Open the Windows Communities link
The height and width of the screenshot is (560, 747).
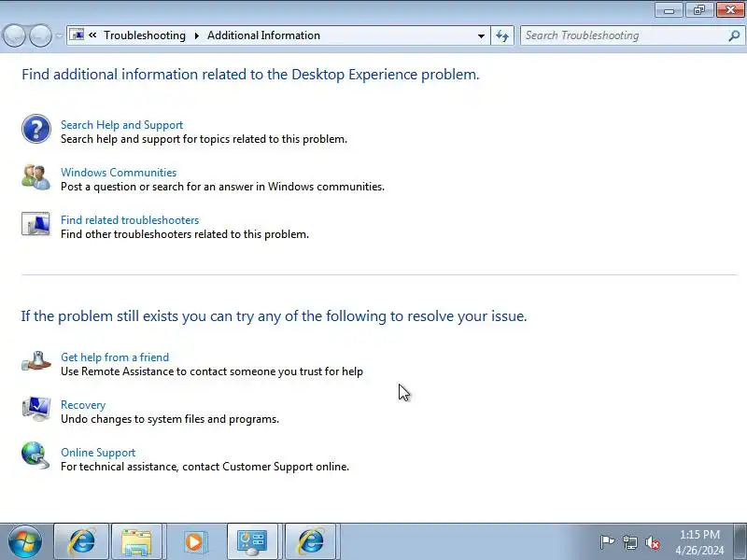tap(119, 173)
